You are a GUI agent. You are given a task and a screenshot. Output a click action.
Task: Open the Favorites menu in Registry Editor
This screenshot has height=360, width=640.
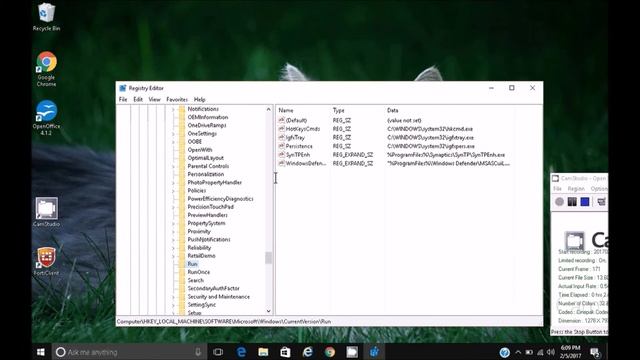pos(177,100)
